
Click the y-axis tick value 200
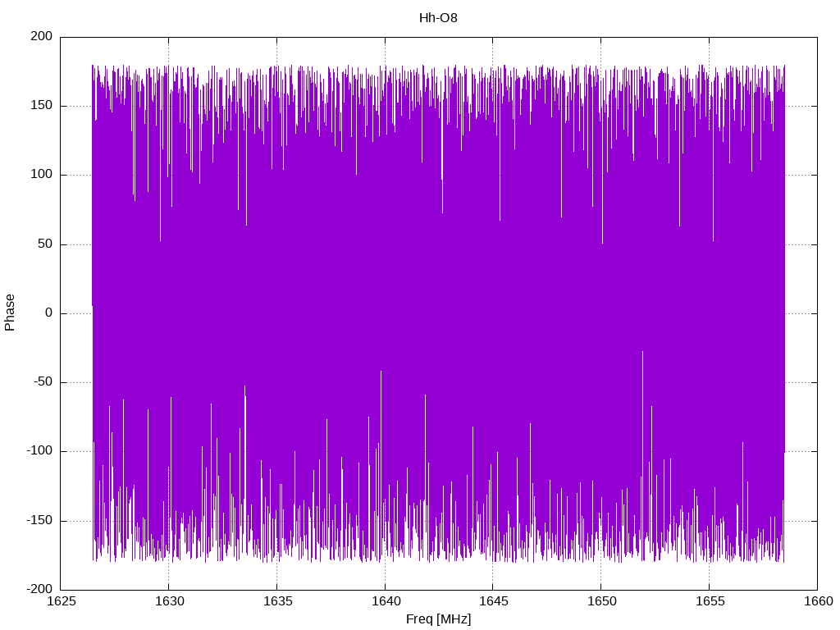tap(42, 36)
